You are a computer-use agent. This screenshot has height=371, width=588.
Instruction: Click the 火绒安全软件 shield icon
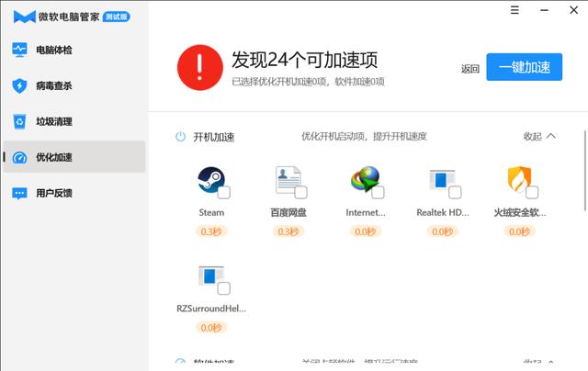click(x=519, y=179)
